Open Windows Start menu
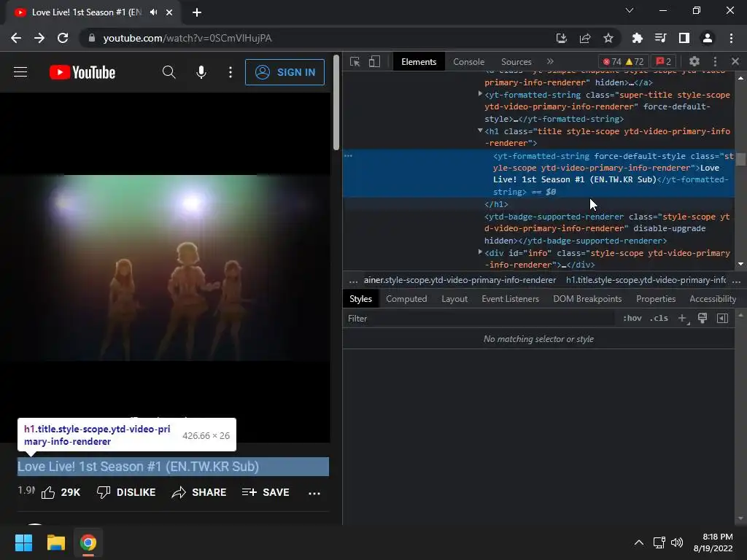Viewport: 747px width, 560px height. pyautogui.click(x=23, y=542)
